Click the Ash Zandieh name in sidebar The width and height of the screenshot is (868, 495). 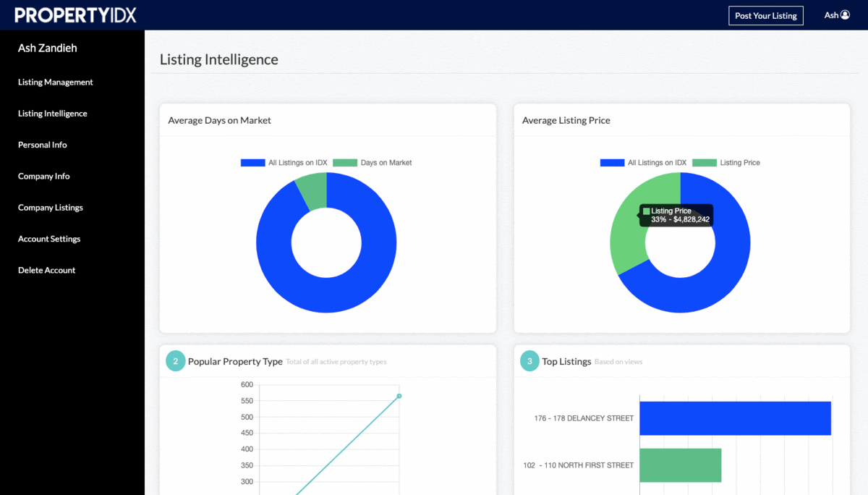click(48, 48)
